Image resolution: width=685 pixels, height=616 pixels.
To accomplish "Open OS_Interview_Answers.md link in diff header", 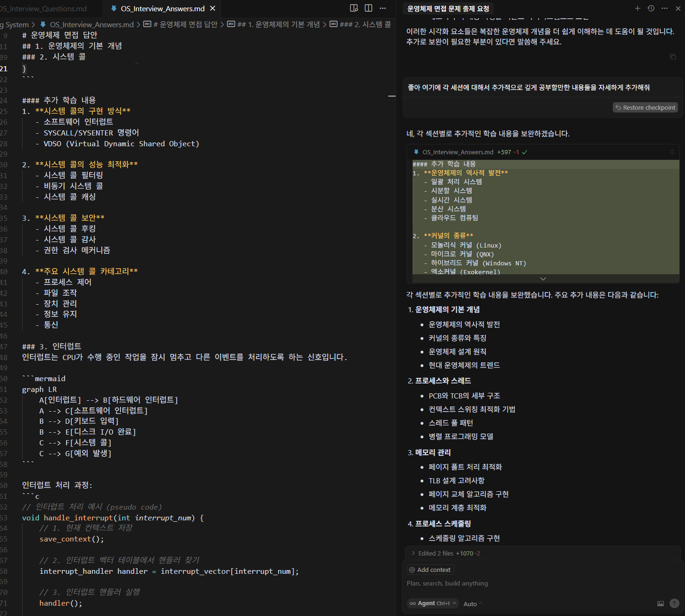I will [458, 152].
